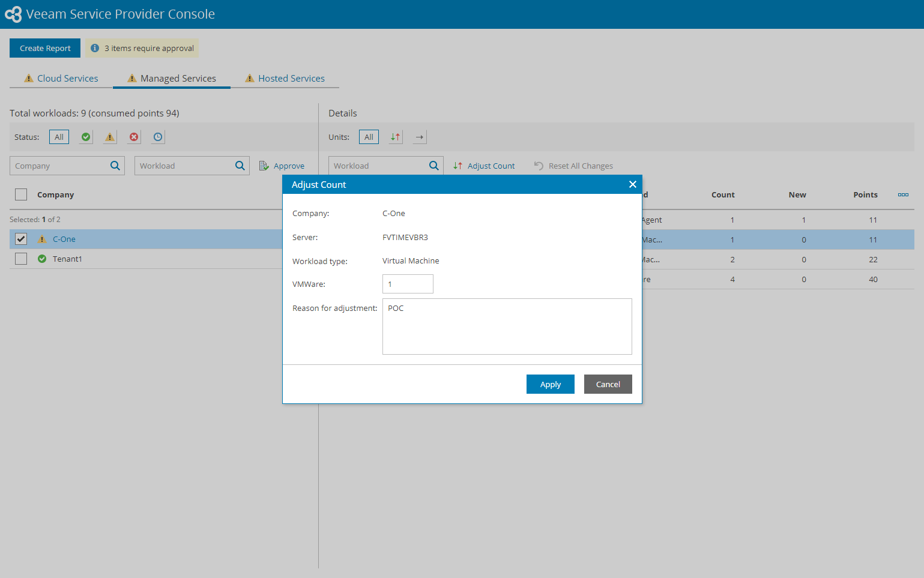924x578 pixels.
Task: Switch to the Hosted Services tab
Action: tap(285, 79)
